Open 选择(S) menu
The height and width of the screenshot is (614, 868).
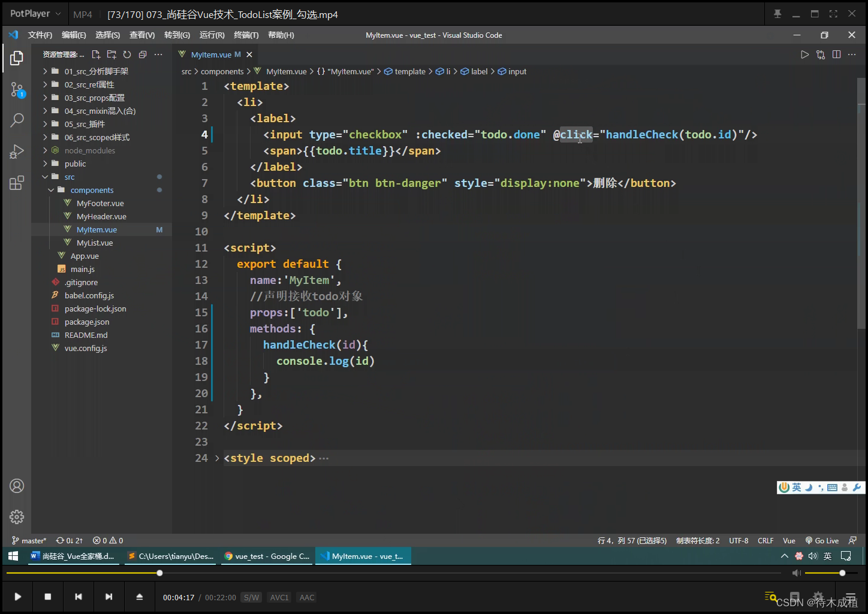pos(108,35)
